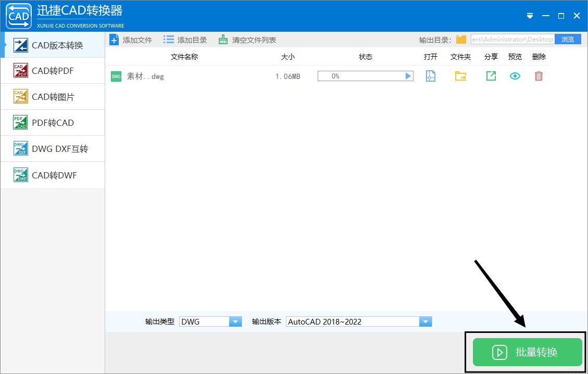Viewport: 588px width, 374px height.
Task: Open the CAD转DWF converter
Action: tap(52, 175)
